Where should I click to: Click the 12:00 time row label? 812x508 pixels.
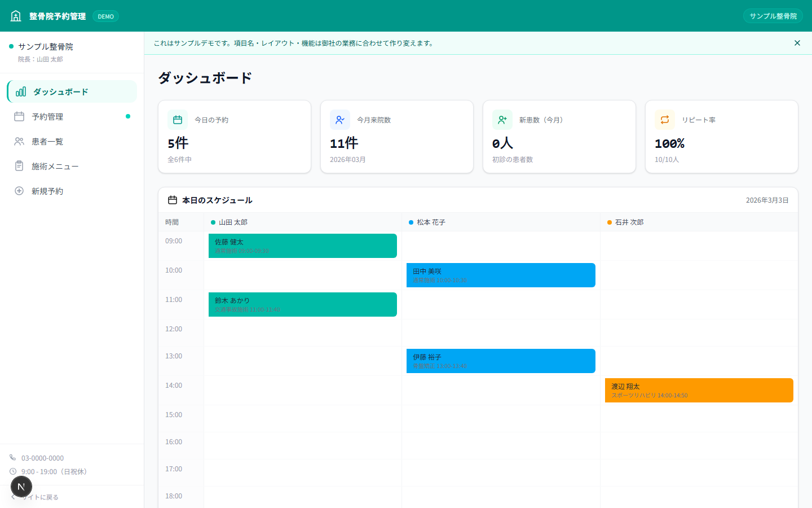pyautogui.click(x=174, y=329)
